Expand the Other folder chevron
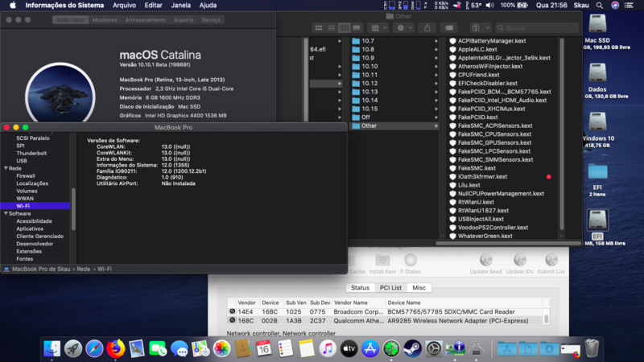This screenshot has width=644, height=362. 436,125
